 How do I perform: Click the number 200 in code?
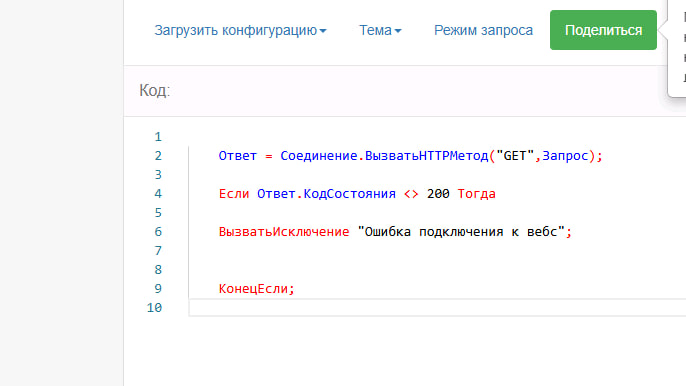tap(438, 194)
